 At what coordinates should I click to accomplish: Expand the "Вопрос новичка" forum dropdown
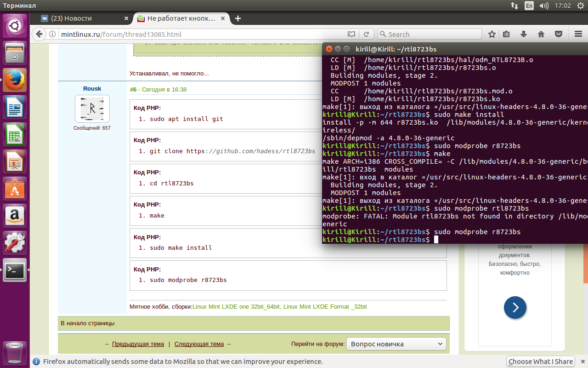point(396,344)
